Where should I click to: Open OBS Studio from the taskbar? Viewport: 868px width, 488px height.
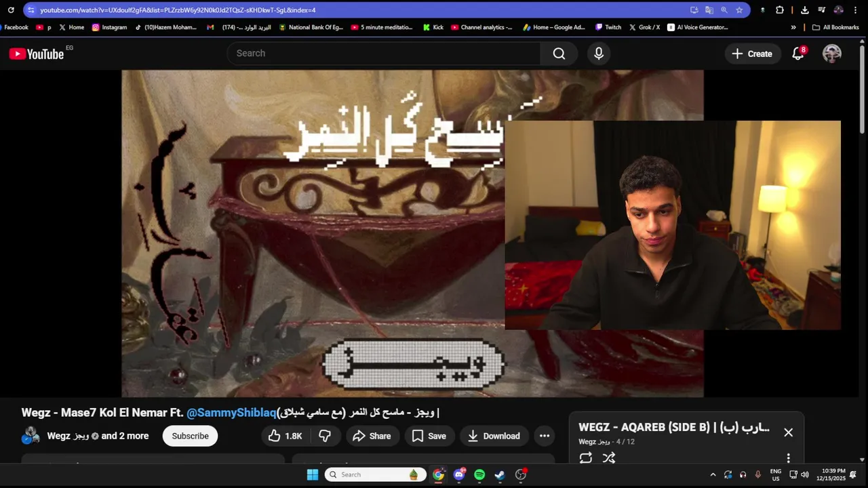(521, 474)
